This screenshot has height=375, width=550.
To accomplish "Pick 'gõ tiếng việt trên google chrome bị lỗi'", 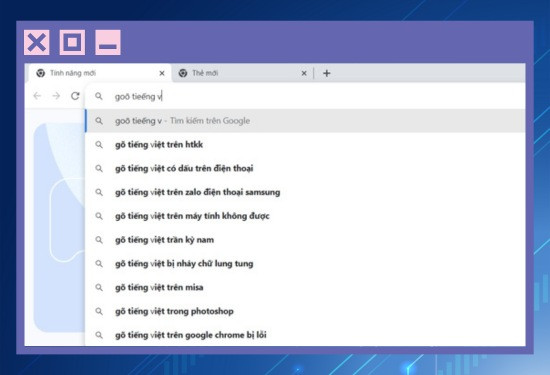I will pyautogui.click(x=305, y=335).
